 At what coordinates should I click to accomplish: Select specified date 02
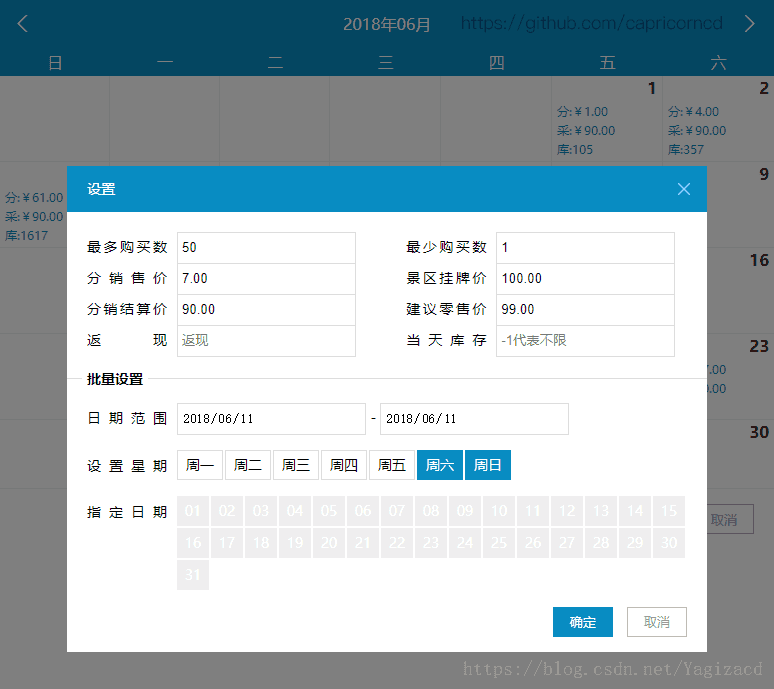coord(227,511)
